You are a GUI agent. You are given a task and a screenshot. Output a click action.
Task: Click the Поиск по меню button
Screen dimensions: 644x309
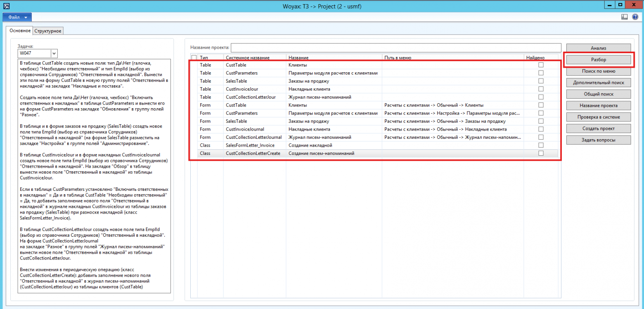click(x=598, y=71)
